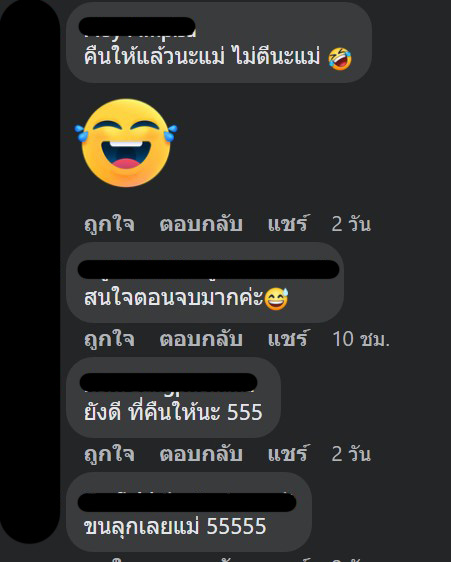Open the 10 ชม. timestamp link
Image resolution: width=451 pixels, height=562 pixels.
pos(361,339)
